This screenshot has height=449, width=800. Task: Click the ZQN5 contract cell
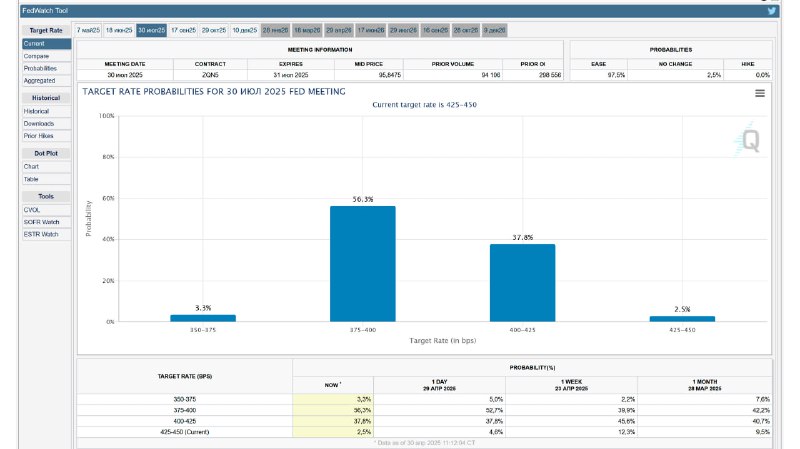tap(210, 75)
